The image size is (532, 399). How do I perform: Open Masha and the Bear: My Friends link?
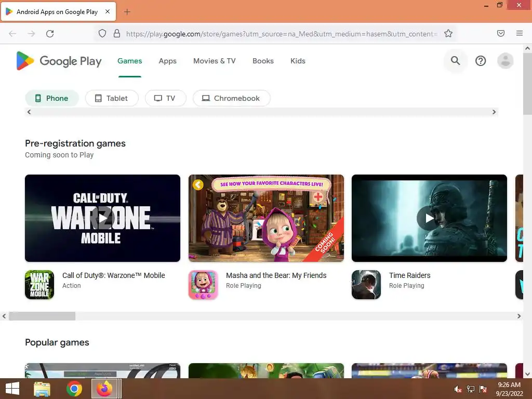point(276,275)
